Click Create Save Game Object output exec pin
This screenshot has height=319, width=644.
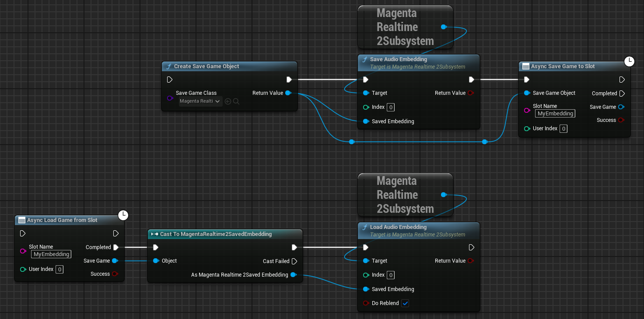click(x=289, y=80)
